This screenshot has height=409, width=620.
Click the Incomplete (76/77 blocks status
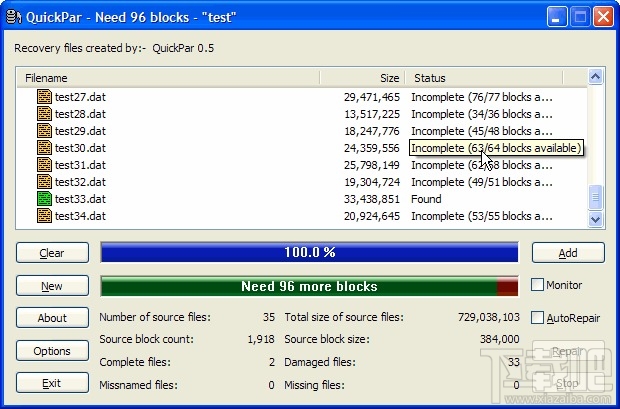[x=482, y=97]
